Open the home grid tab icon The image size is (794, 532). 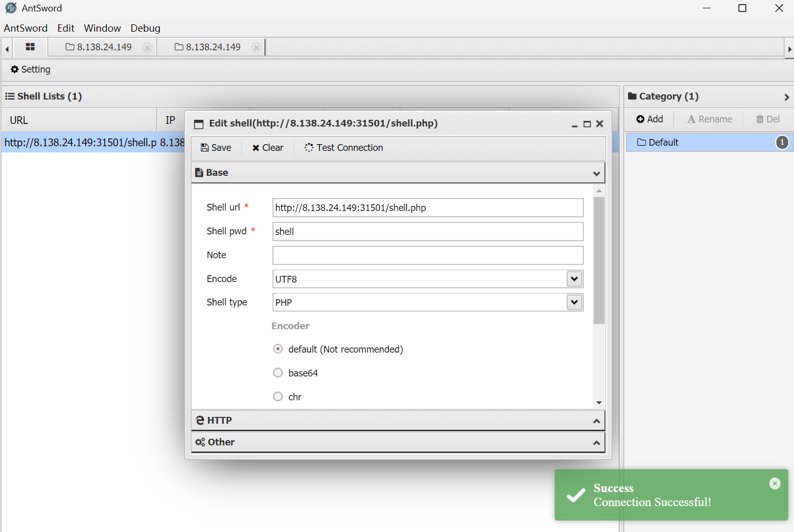[x=30, y=47]
